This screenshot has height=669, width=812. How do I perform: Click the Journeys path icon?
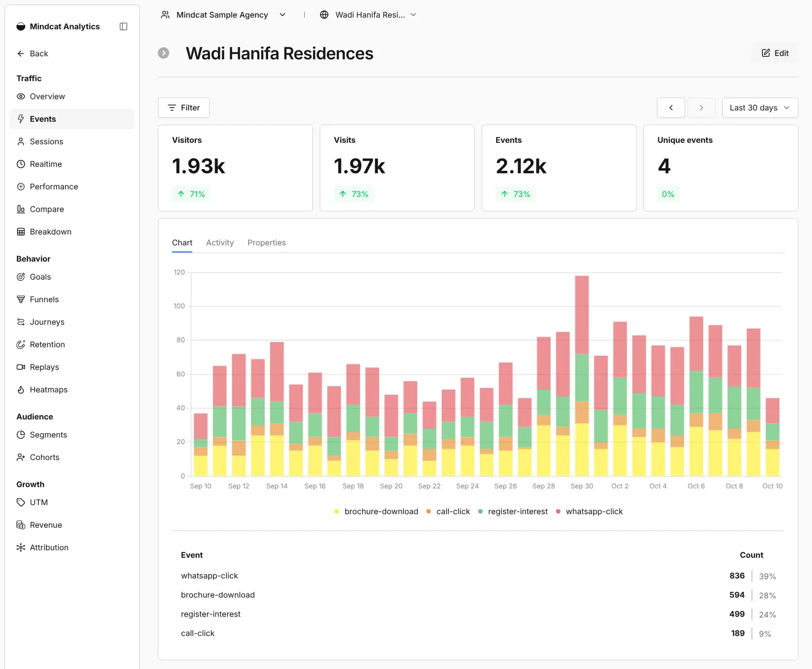(21, 322)
